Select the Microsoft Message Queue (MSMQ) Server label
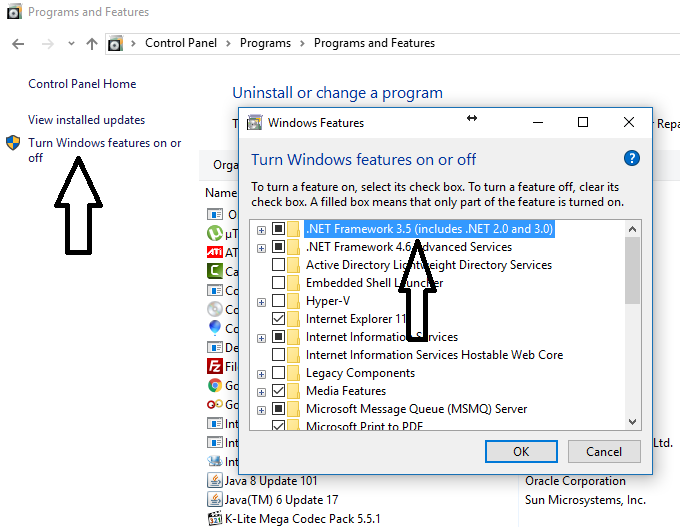Image resolution: width=680 pixels, height=527 pixels. (x=416, y=409)
